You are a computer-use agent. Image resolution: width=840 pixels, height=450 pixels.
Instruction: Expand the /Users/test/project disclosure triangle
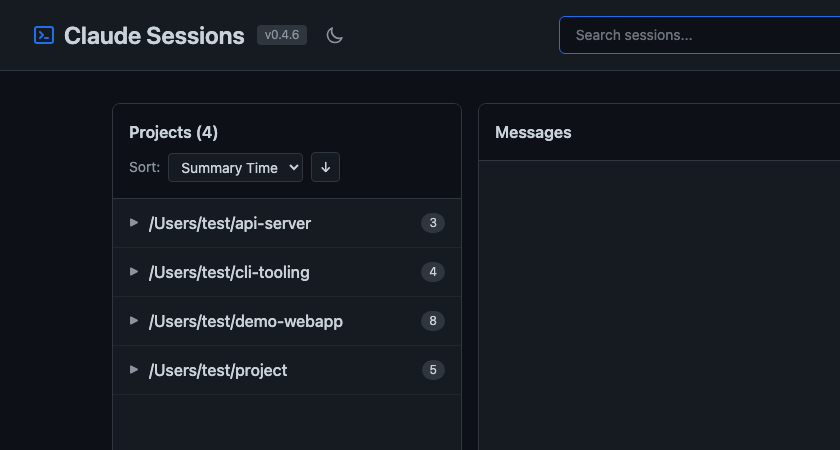pos(134,370)
